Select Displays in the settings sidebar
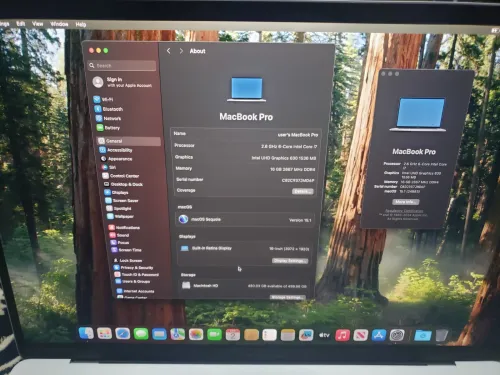 click(x=116, y=192)
